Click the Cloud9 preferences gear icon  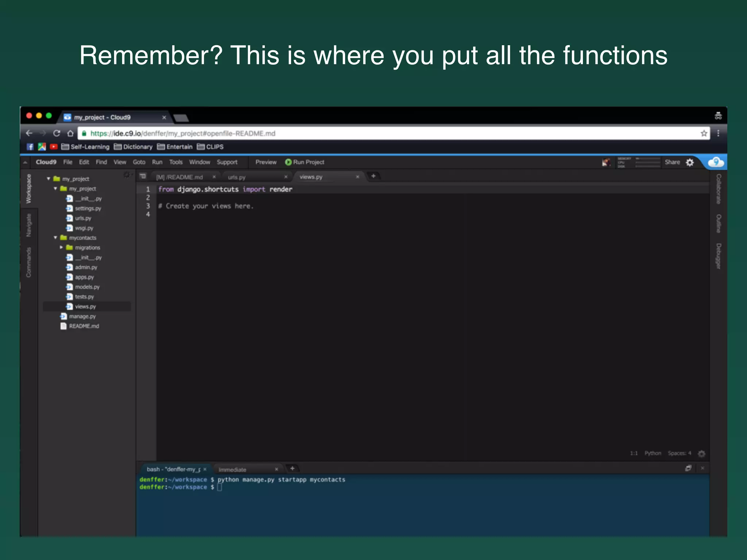click(690, 162)
